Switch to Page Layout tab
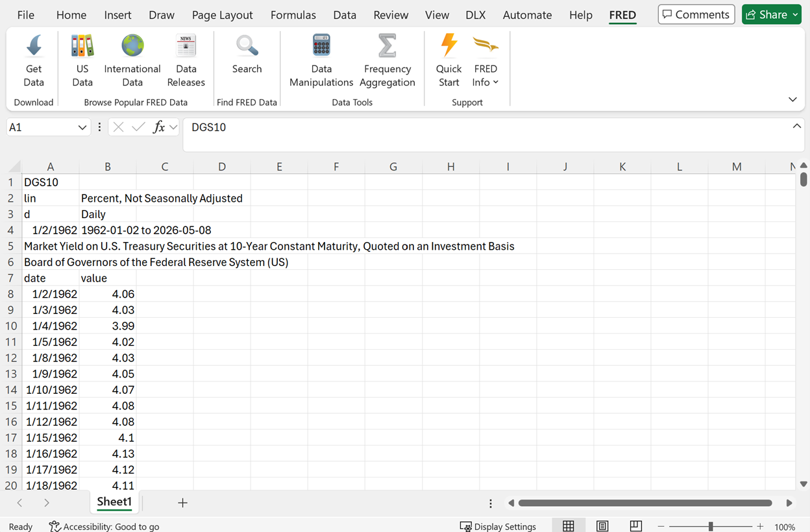810x532 pixels. click(x=223, y=15)
